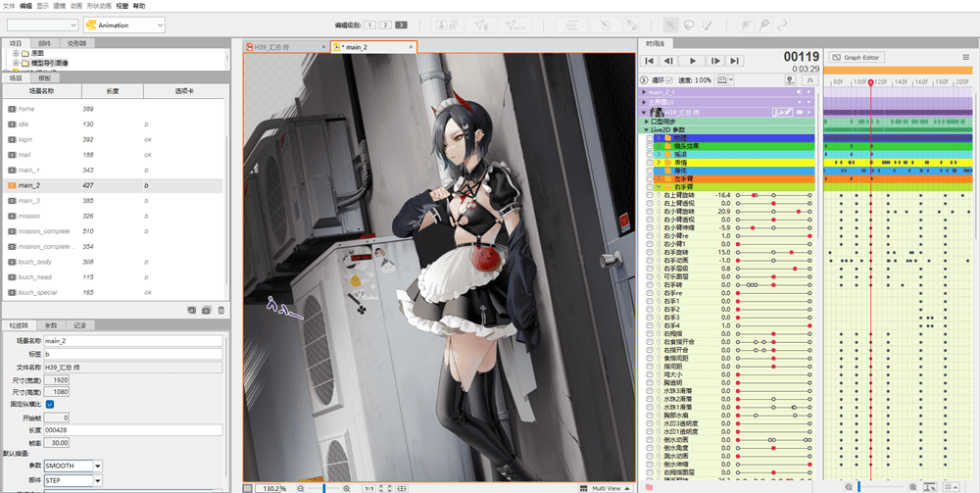Click the face icon button in timeline

pos(722,80)
